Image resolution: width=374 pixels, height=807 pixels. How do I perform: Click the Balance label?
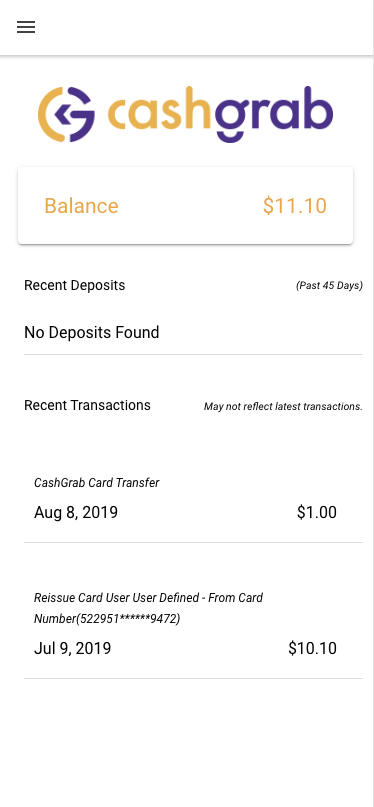pos(81,206)
